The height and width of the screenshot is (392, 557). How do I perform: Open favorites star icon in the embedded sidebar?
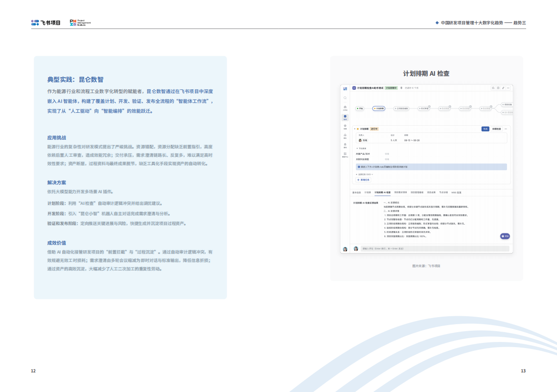345,126
